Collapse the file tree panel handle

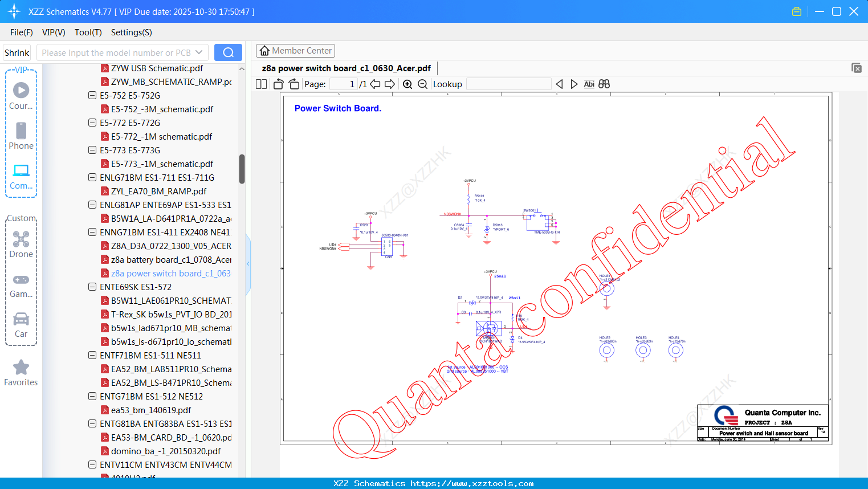248,264
